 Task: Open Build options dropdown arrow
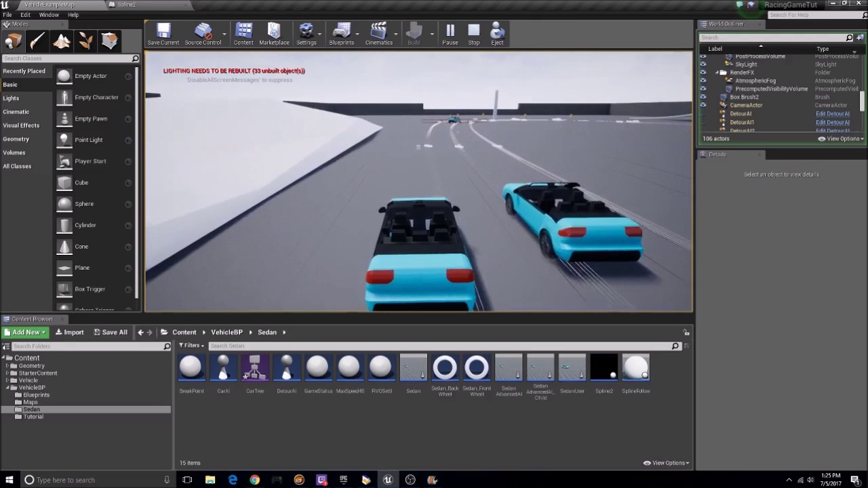point(432,34)
